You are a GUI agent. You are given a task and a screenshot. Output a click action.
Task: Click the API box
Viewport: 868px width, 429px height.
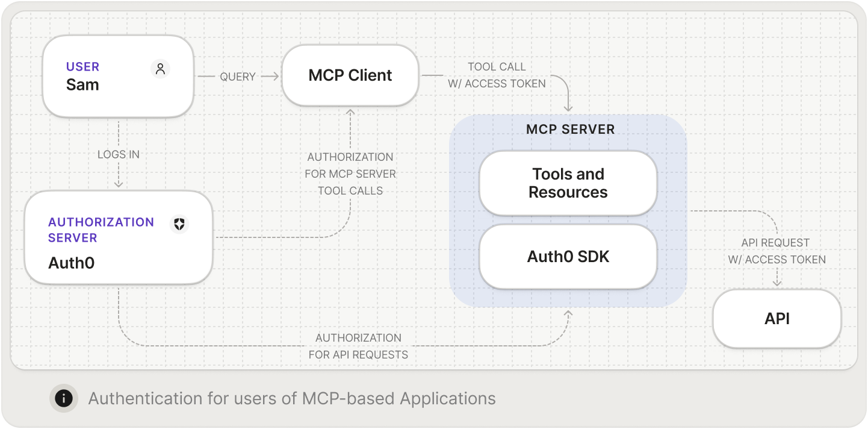click(777, 319)
